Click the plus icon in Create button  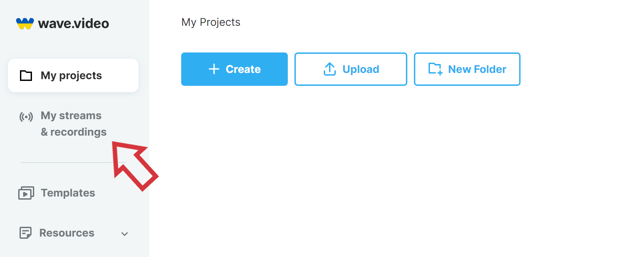tap(214, 69)
